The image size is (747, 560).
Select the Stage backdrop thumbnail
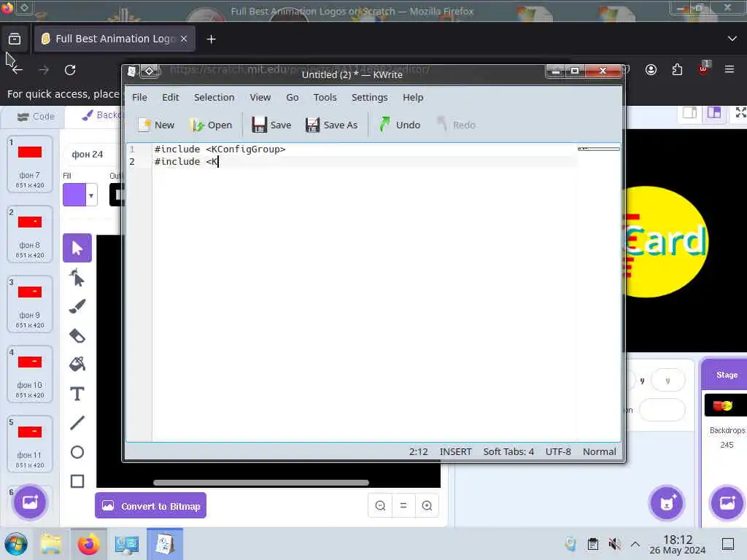(x=725, y=405)
